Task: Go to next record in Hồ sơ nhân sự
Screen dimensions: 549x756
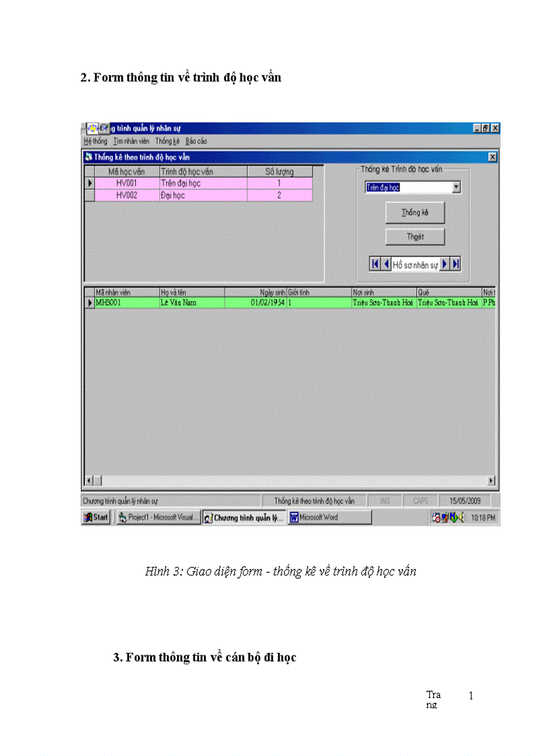Action: [445, 265]
